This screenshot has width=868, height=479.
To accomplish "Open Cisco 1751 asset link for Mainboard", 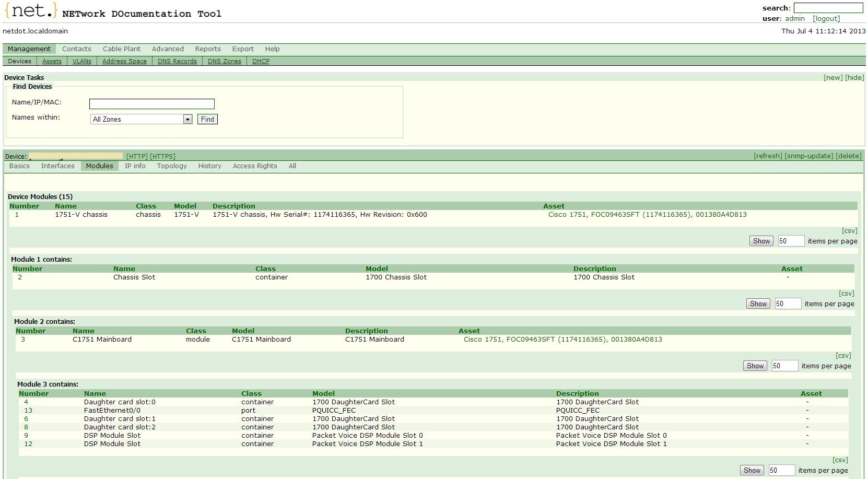I will (562, 339).
